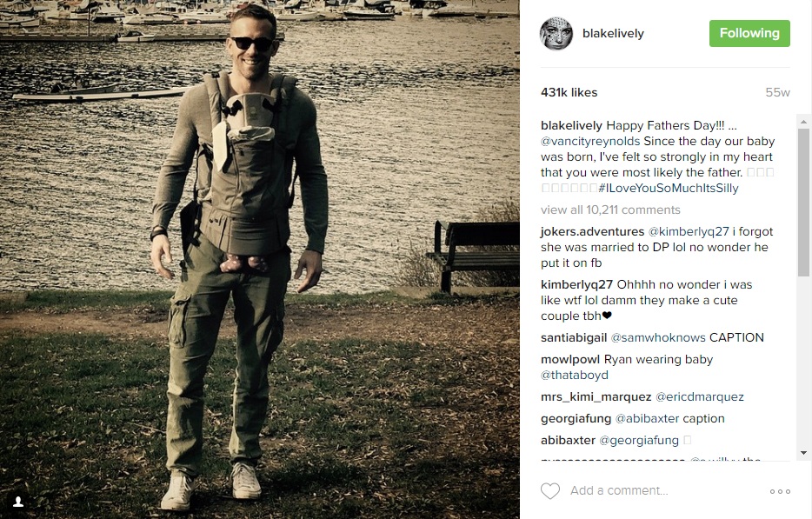This screenshot has width=812, height=519.
Task: Click the 55w post timestamp
Action: click(x=778, y=93)
